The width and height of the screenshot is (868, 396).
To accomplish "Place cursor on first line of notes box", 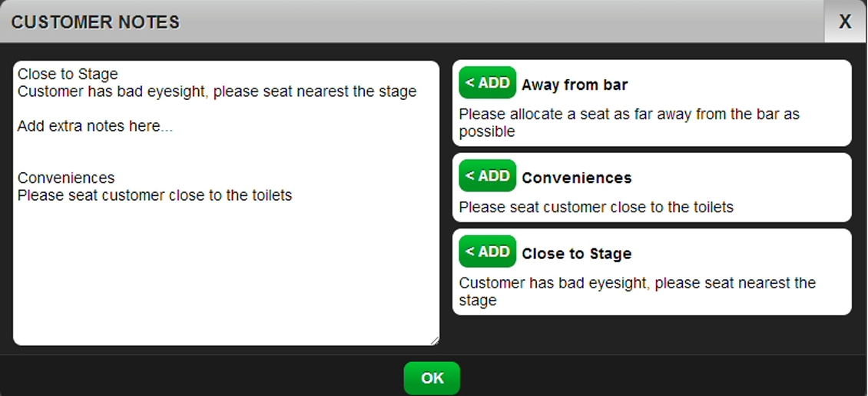I will pyautogui.click(x=68, y=75).
